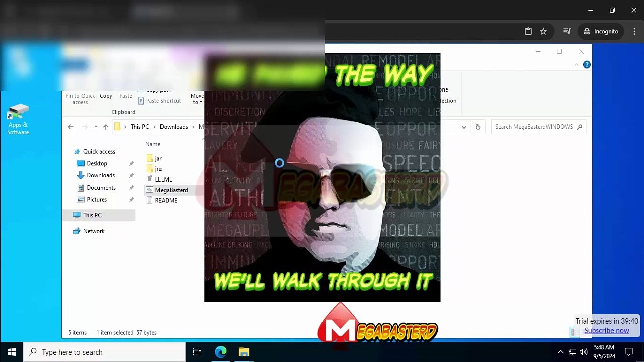644x362 pixels.
Task: Open Quick access in navigation pane
Action: 99,151
